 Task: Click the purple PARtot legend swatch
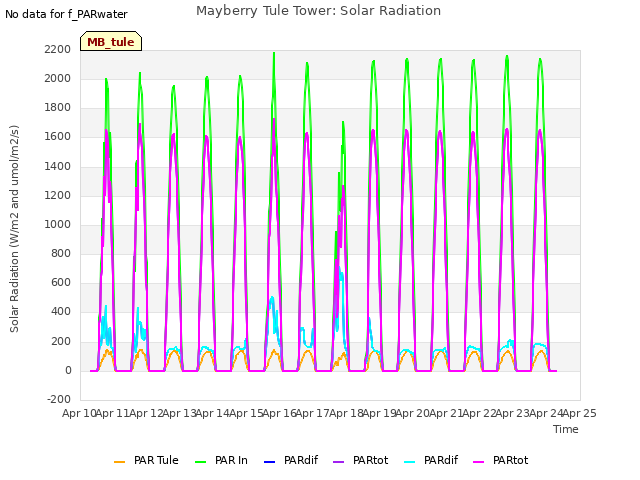point(338,462)
